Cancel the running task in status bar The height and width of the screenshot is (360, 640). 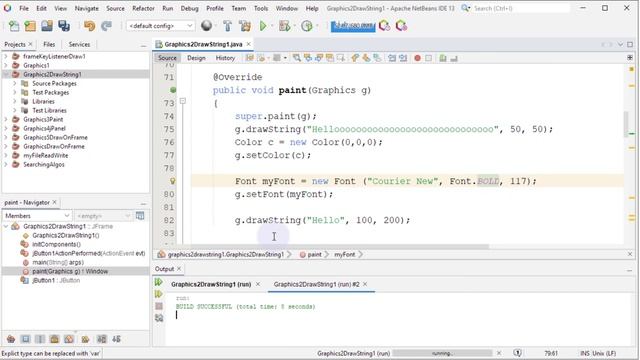click(499, 353)
